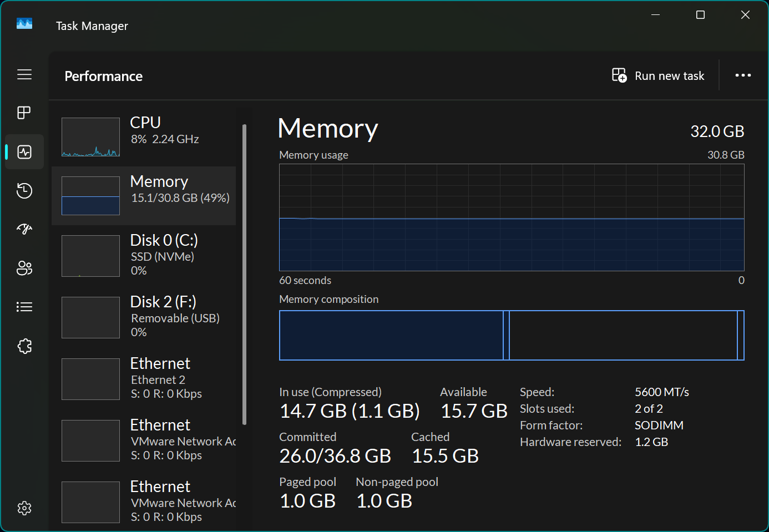Select CPU in the performance list
Viewport: 769px width, 532px height.
click(x=144, y=136)
